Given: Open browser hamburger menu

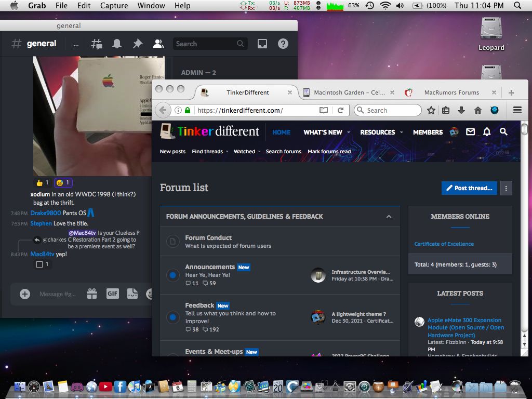Looking at the screenshot, I should coord(517,110).
